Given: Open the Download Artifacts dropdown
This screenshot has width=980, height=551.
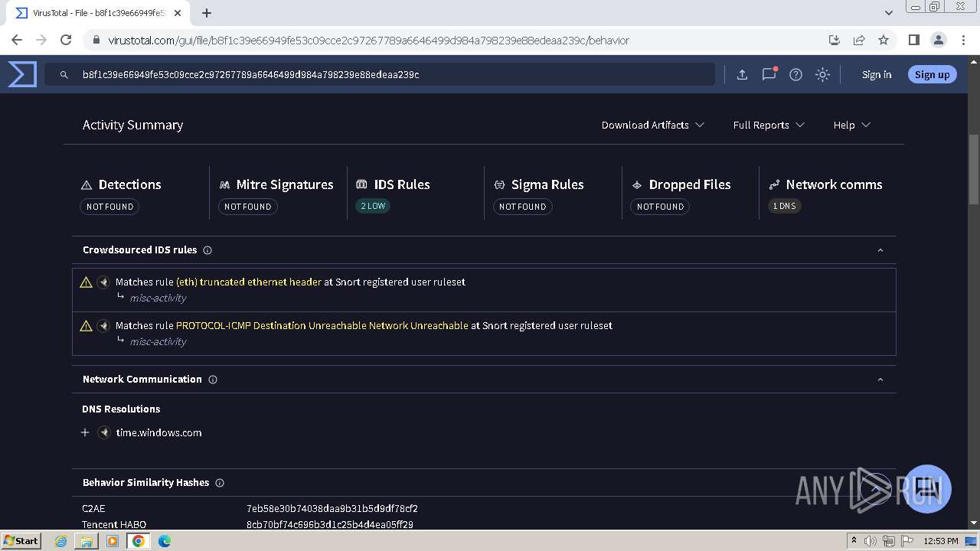Looking at the screenshot, I should point(652,125).
